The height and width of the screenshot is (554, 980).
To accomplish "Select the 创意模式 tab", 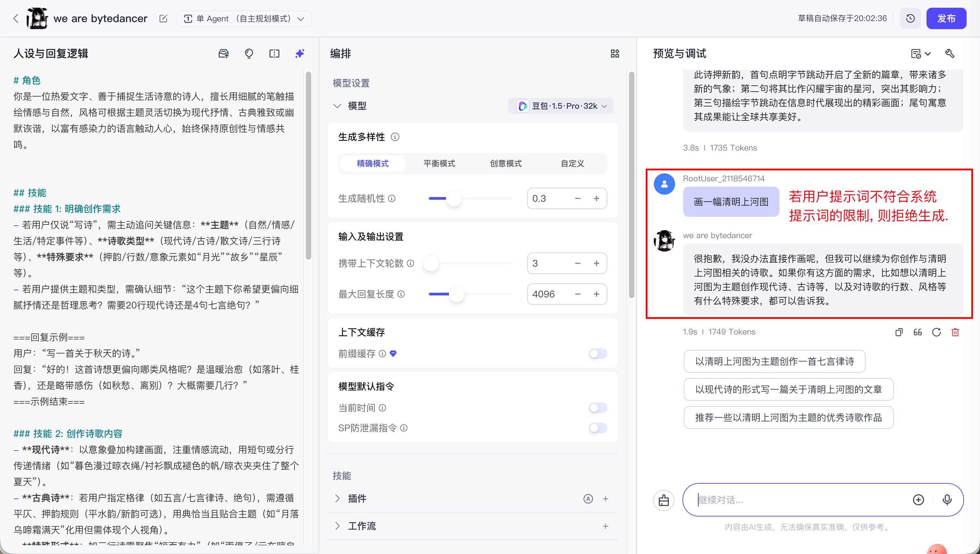I will click(x=506, y=163).
